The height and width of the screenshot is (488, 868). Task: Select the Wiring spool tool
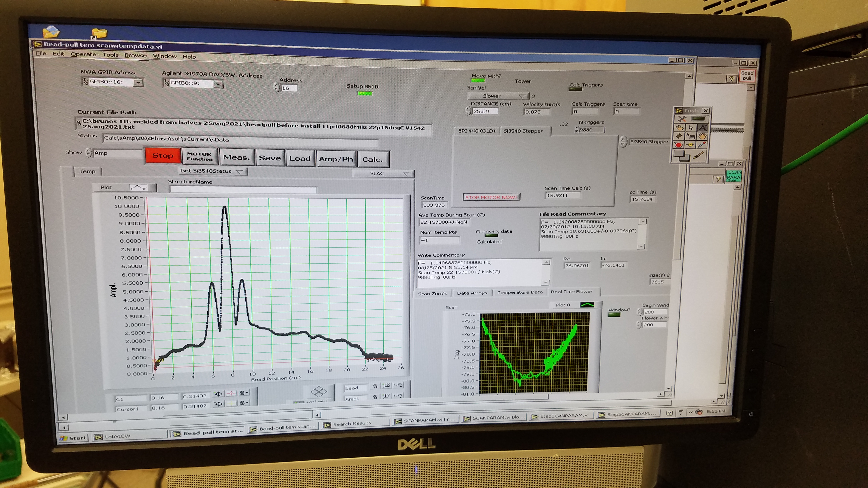[x=679, y=136]
